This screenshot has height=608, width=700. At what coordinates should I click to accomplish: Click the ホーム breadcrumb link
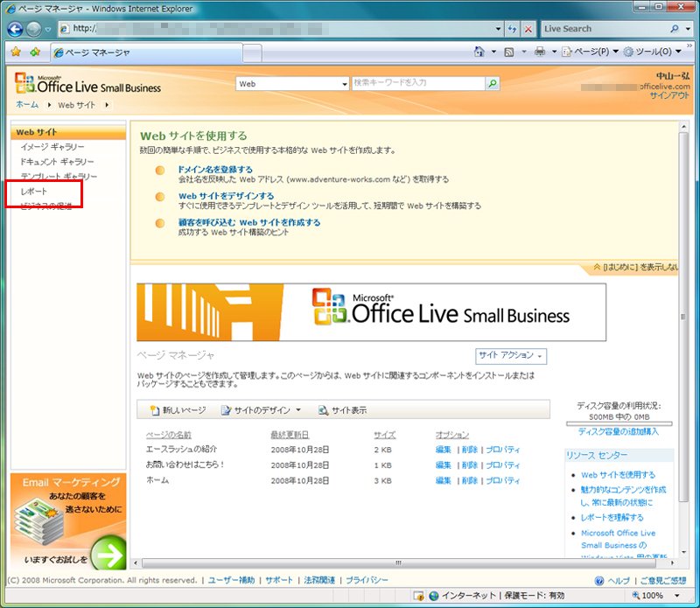coord(27,105)
